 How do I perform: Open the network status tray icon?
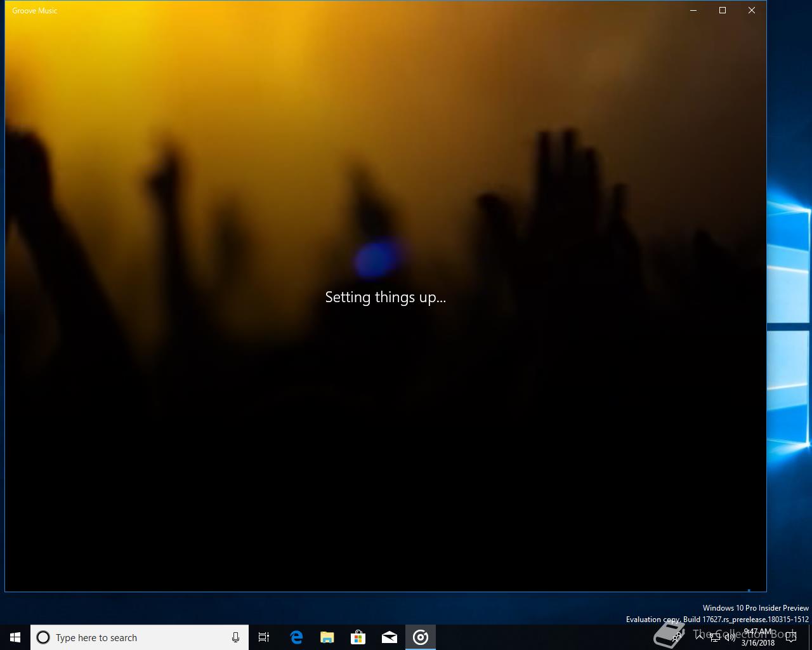(x=715, y=637)
